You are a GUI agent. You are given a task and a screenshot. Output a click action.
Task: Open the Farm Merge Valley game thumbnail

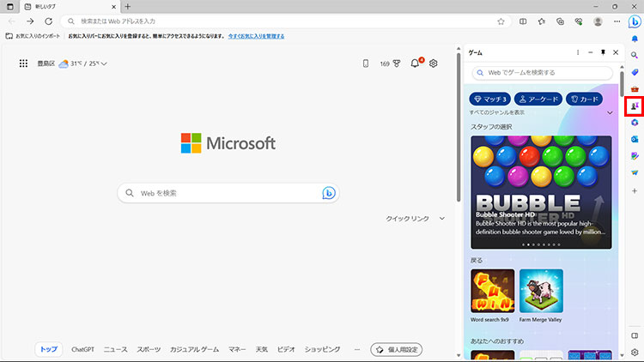point(541,291)
